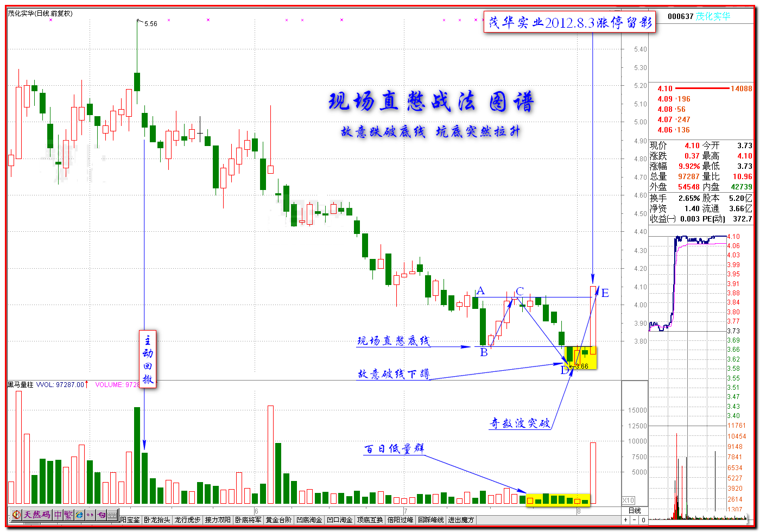The width and height of the screenshot is (760, 532).
Task: Click the chart title 茂化实华(日线 前复权)
Action: (40, 14)
